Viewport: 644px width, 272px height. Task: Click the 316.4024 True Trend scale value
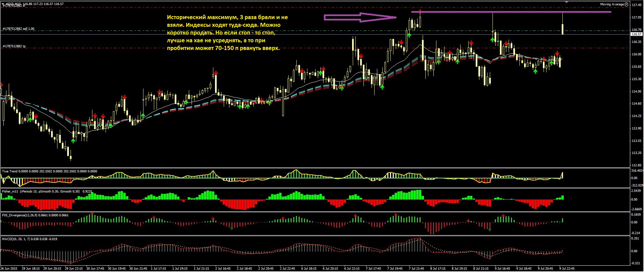(x=637, y=171)
